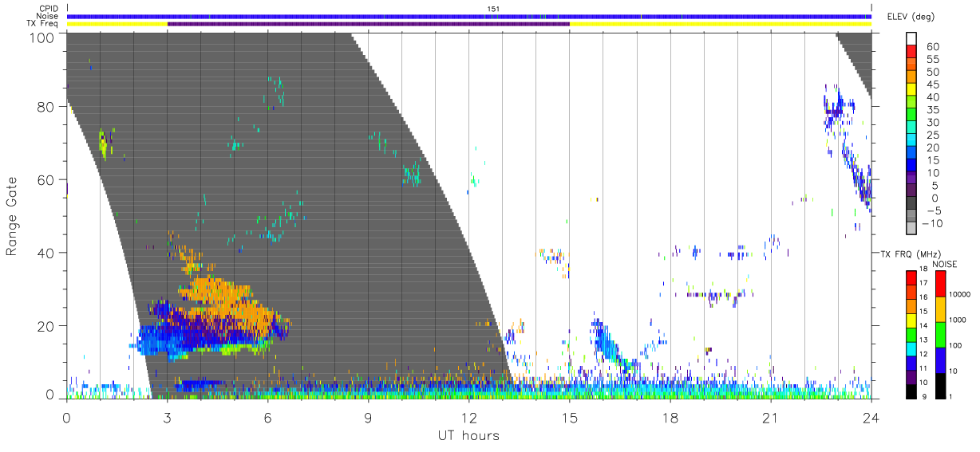Click the 21 tick on UT hours axis
Screen dimensions: 980x452
tap(771, 417)
